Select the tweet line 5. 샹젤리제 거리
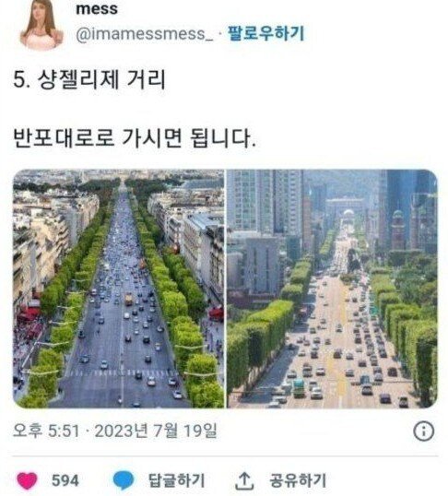 click(89, 79)
